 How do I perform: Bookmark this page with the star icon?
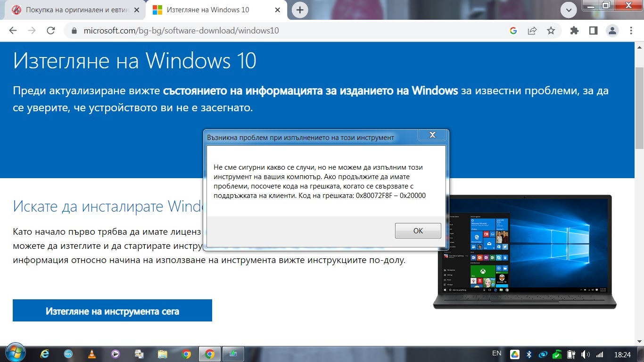tap(551, 31)
